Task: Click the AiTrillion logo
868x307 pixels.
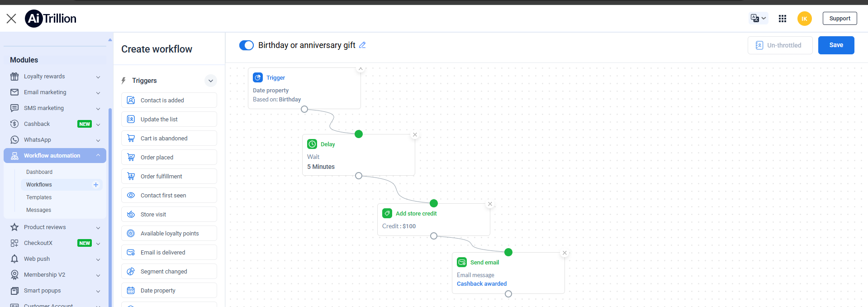Action: (x=51, y=19)
